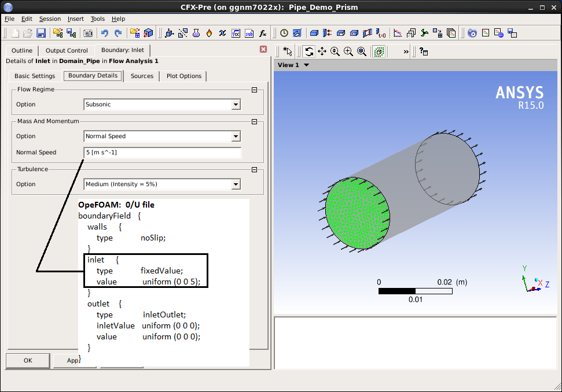The width and height of the screenshot is (562, 392).
Task: Select the Boundary Details tab
Action: pos(93,76)
